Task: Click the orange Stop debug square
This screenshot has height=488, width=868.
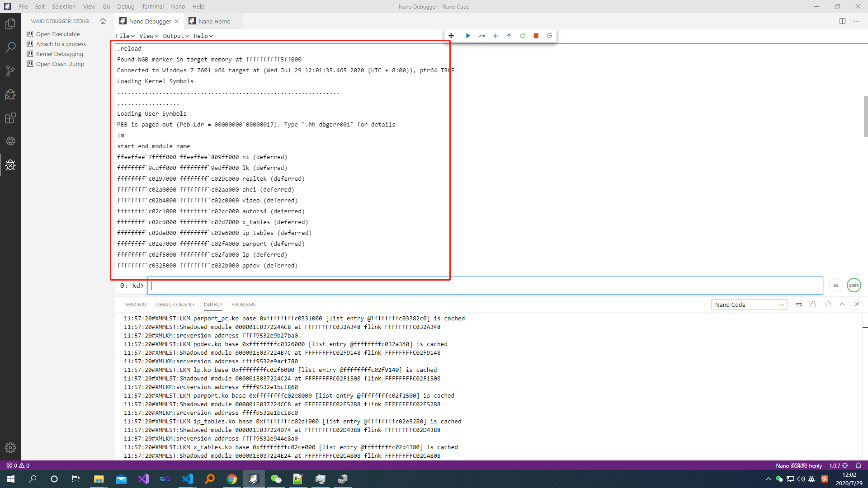Action: click(536, 36)
